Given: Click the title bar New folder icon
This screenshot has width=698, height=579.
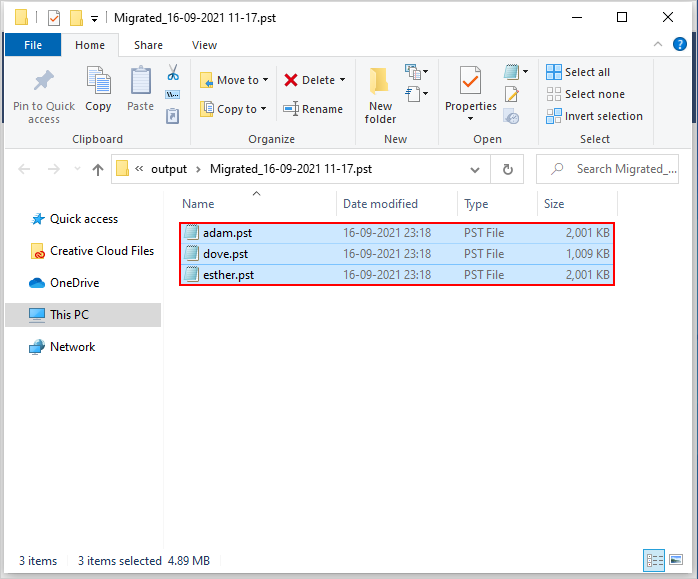Looking at the screenshot, I should click(76, 18).
